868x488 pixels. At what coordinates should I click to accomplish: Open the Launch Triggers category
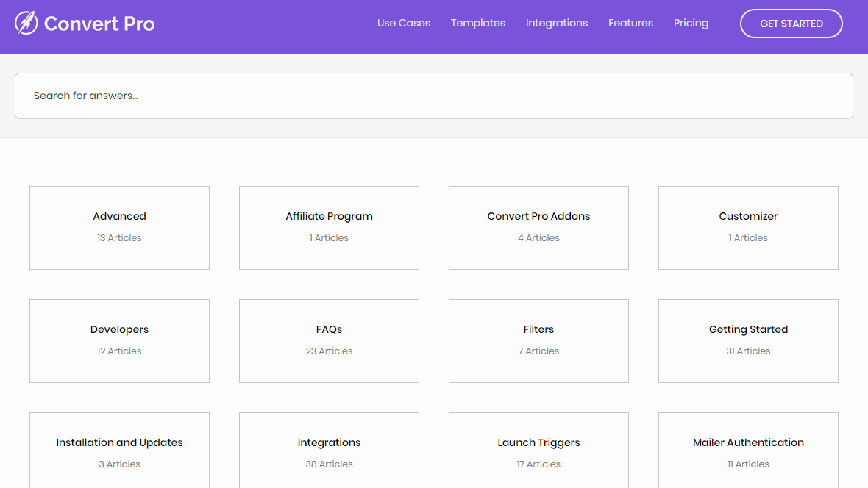tap(538, 451)
